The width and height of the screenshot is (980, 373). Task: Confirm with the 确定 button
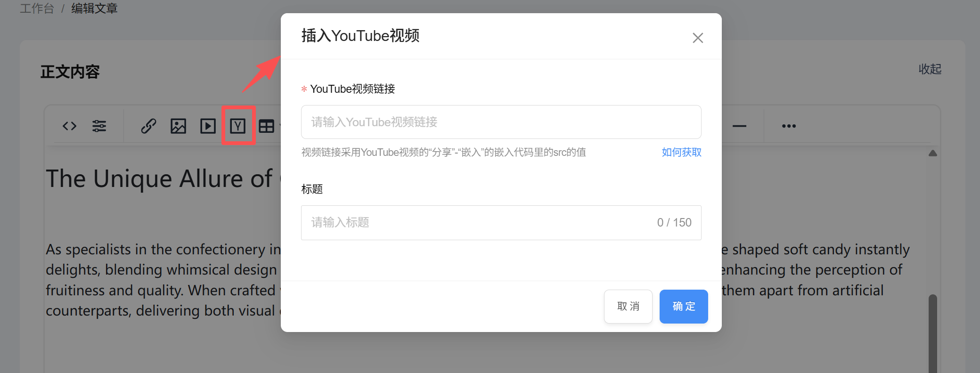pyautogui.click(x=684, y=307)
